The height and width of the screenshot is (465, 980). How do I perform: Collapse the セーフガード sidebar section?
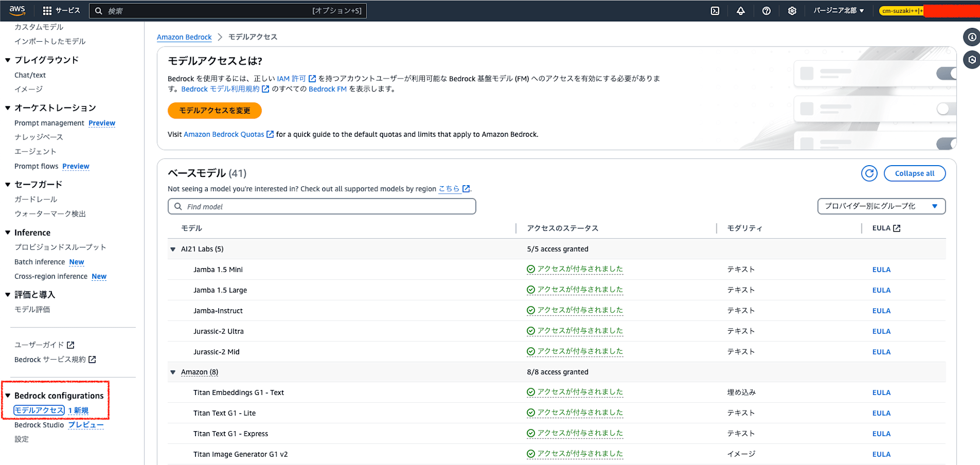click(x=8, y=185)
